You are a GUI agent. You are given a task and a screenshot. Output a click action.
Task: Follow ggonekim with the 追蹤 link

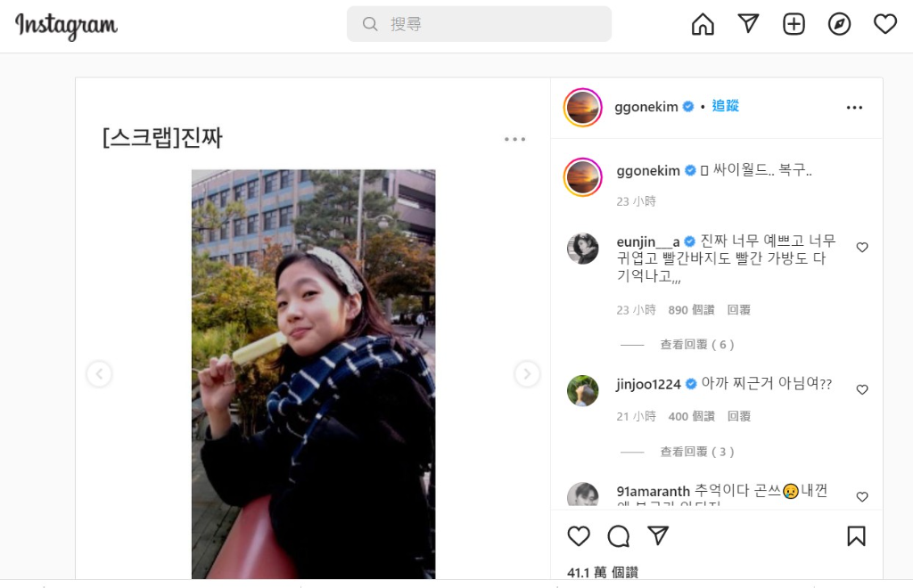click(x=725, y=106)
